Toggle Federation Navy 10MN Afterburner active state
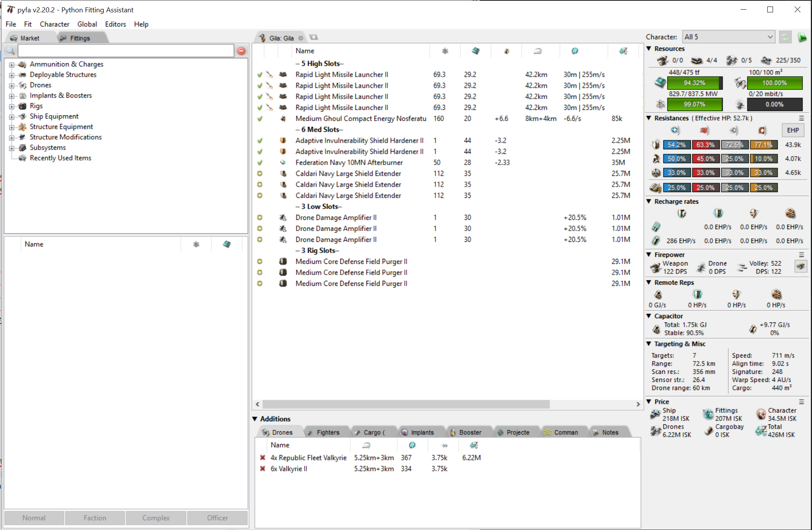This screenshot has width=812, height=530. pyautogui.click(x=260, y=163)
